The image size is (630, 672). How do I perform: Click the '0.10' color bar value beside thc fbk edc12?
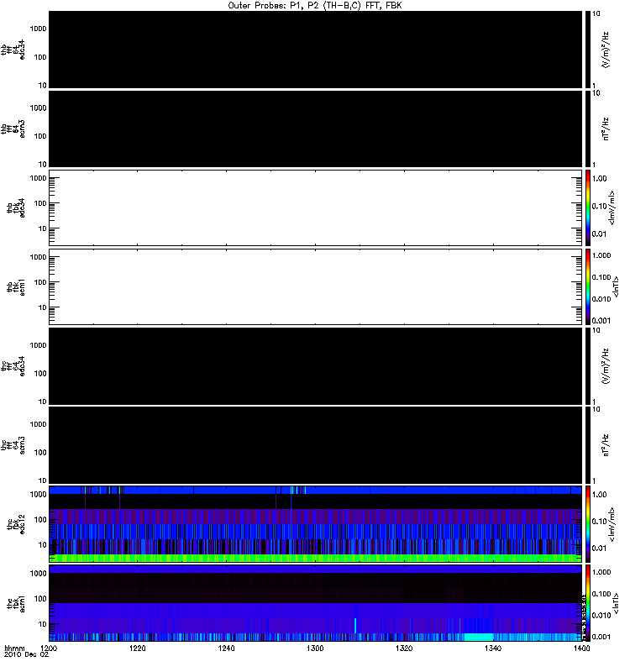(599, 522)
